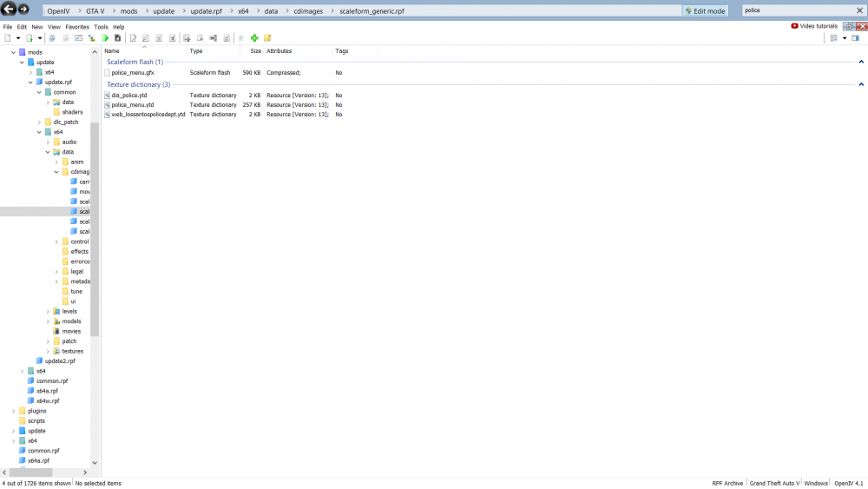The width and height of the screenshot is (868, 489).
Task: Click the dark save disk toolbar icon
Action: [117, 38]
